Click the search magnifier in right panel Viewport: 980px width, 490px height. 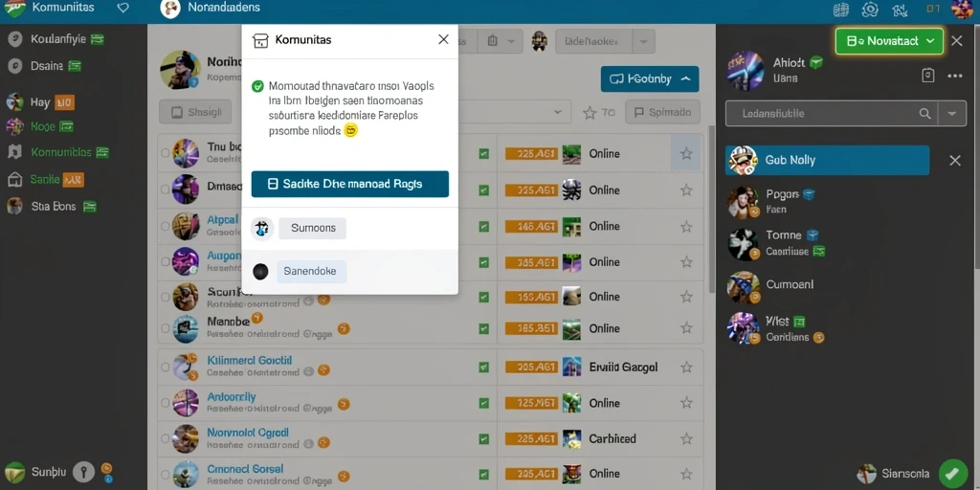pos(925,114)
